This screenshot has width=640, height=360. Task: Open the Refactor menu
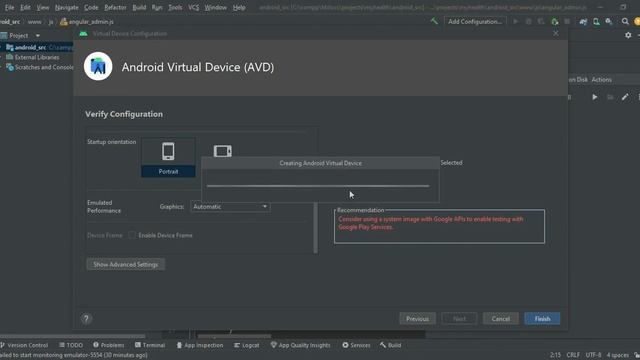click(x=116, y=7)
